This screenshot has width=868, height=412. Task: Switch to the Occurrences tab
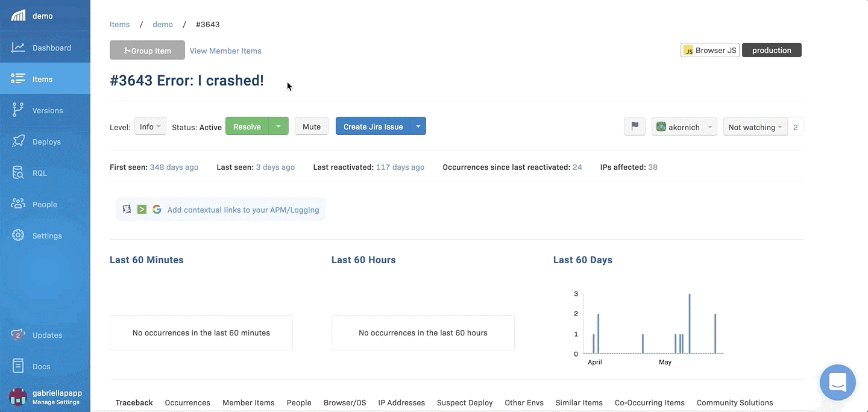(x=187, y=402)
